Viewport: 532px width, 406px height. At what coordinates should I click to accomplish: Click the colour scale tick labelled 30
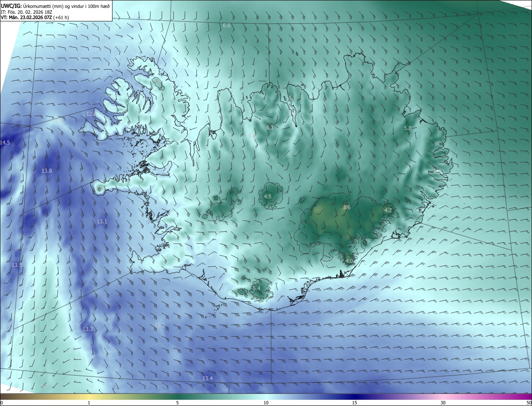tap(443, 403)
